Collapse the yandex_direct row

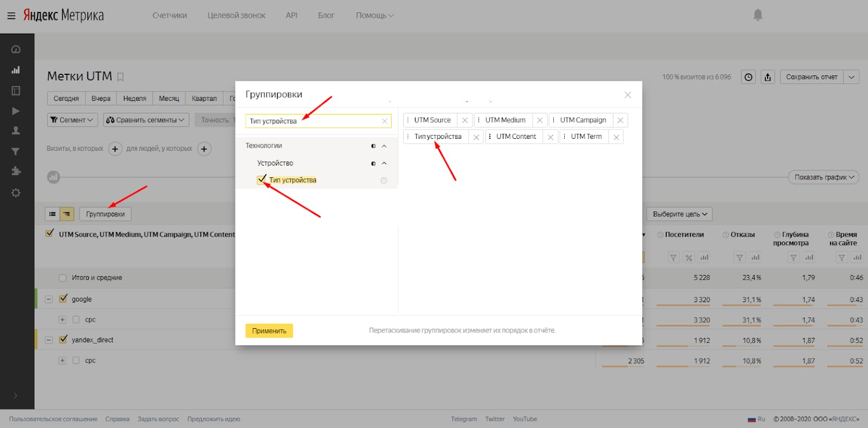49,340
